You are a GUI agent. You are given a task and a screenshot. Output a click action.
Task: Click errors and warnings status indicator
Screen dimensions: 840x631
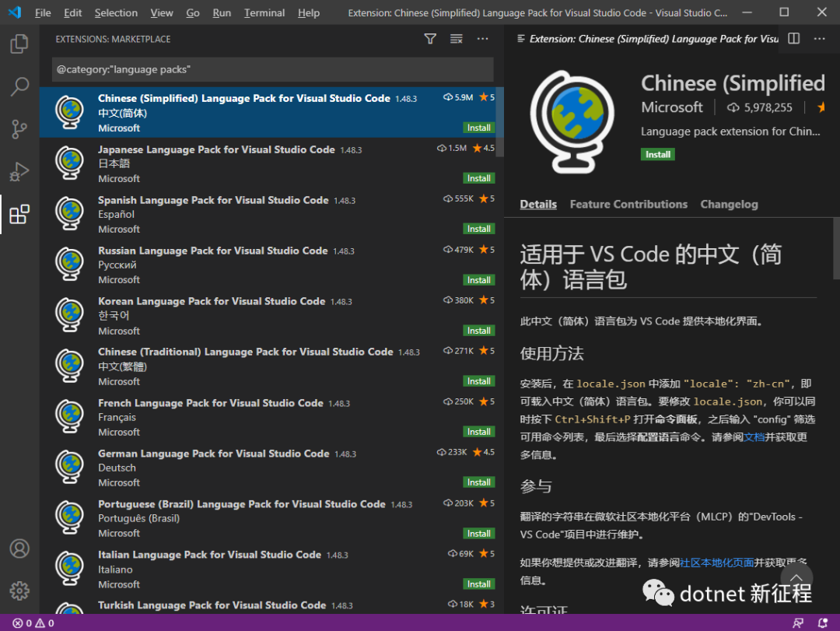(x=33, y=623)
